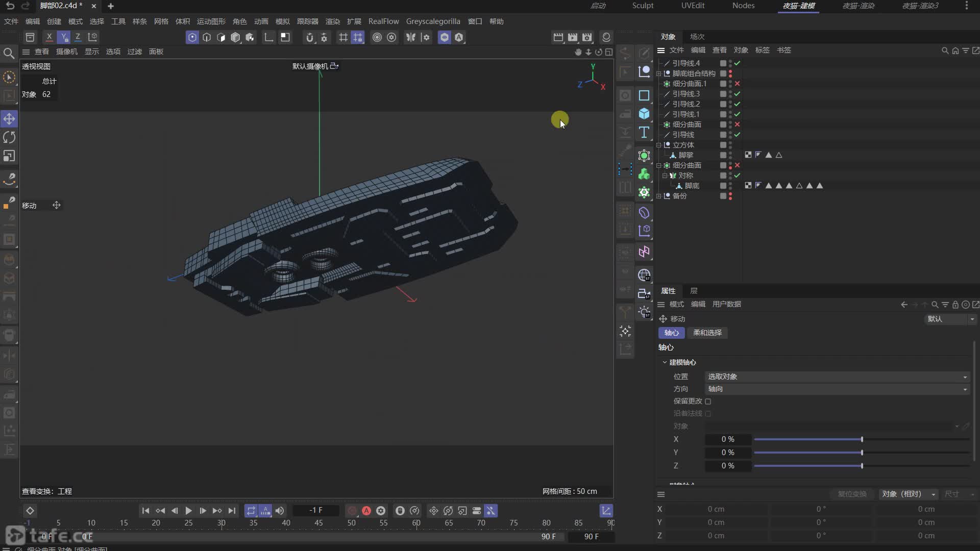Click frame 45 on the timeline ruler

(318, 523)
